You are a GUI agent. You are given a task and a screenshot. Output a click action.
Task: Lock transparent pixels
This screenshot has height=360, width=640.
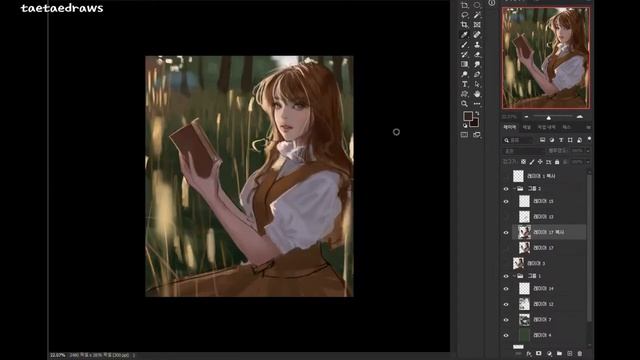[523, 162]
